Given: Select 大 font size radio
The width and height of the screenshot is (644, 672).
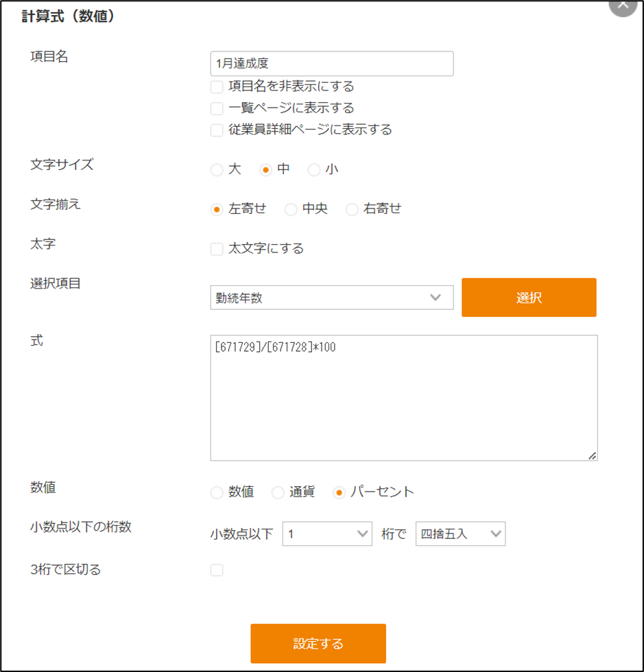Looking at the screenshot, I should point(217,170).
